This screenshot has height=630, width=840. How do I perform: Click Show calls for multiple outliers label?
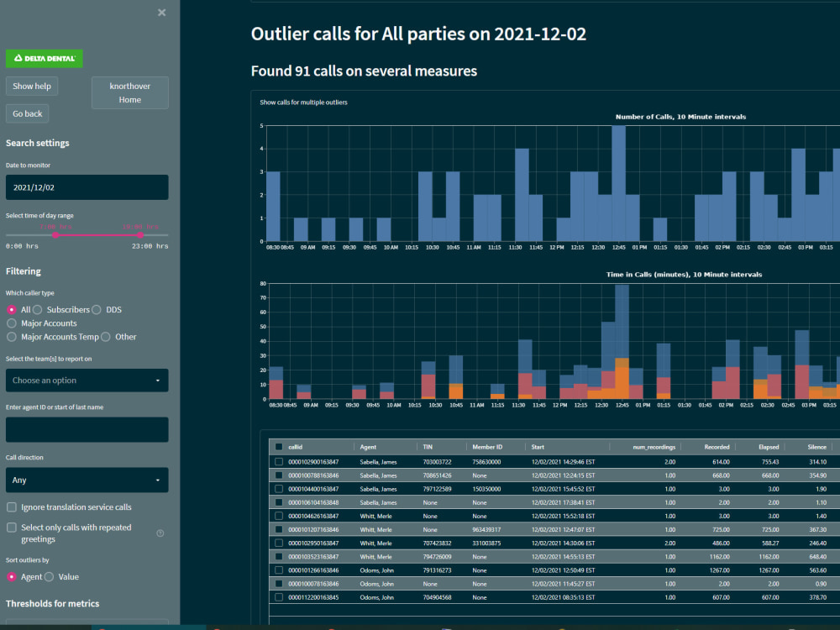click(303, 102)
